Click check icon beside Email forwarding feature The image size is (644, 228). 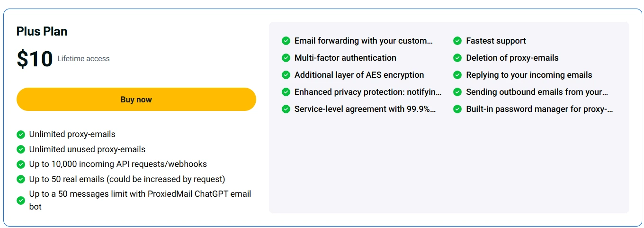tap(286, 41)
